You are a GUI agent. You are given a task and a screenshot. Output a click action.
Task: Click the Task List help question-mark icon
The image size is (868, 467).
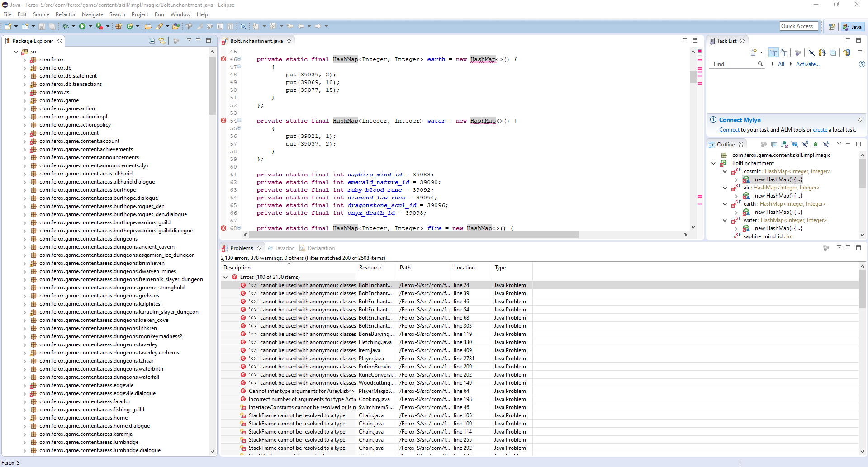(862, 64)
